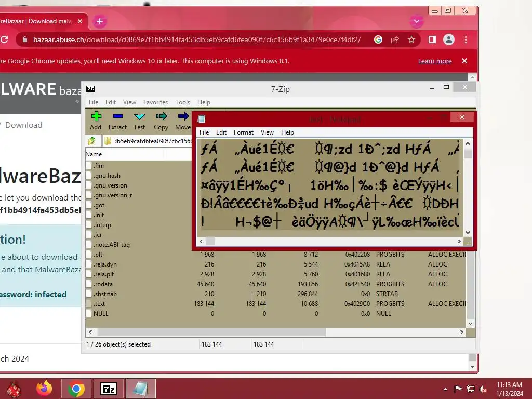Show hidden tray icons arrow
The image size is (532, 399).
(445, 389)
